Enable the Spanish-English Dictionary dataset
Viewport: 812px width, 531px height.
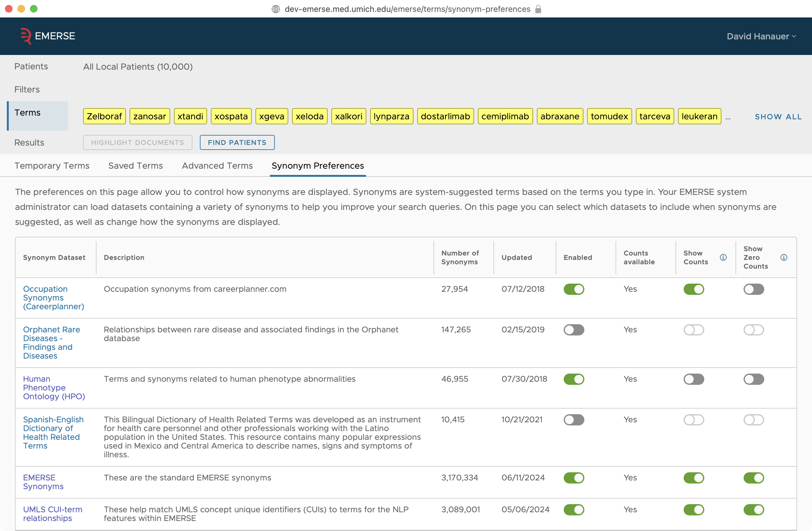pos(573,420)
